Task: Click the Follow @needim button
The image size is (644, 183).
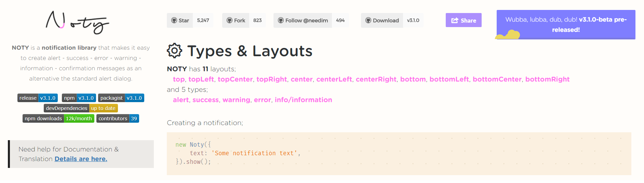Action: 303,21
